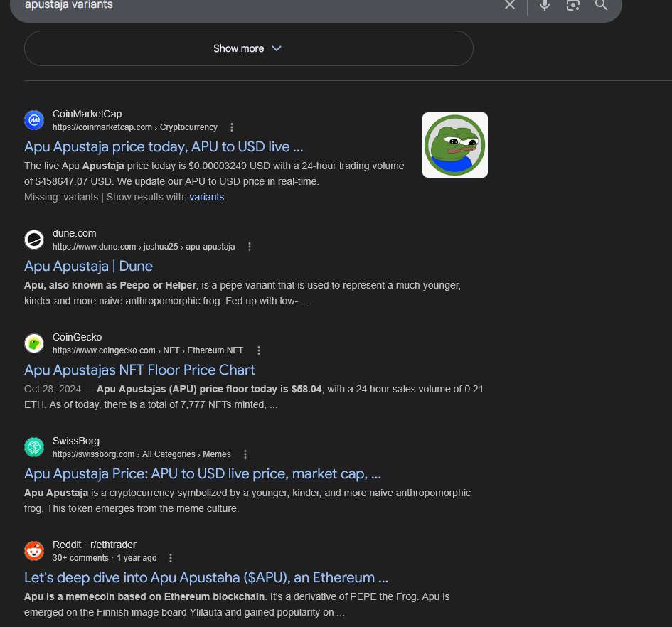This screenshot has height=627, width=672.
Task: Open more options for dune.com result
Action: (250, 247)
